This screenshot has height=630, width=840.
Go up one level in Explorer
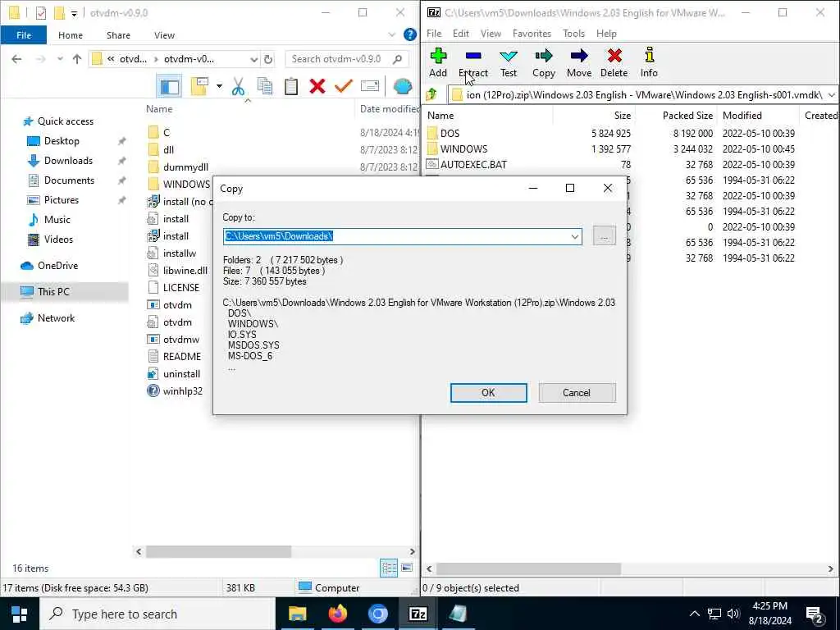[77, 59]
